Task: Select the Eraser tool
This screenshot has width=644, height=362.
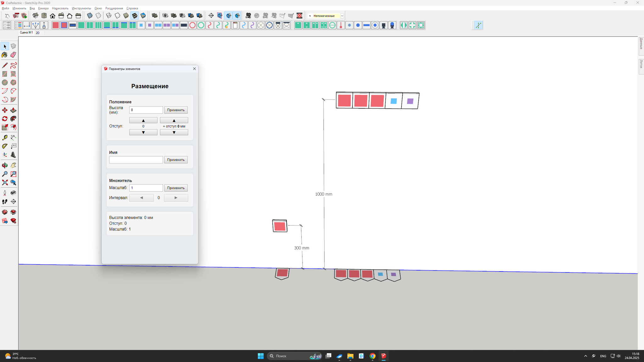Action: point(13,55)
